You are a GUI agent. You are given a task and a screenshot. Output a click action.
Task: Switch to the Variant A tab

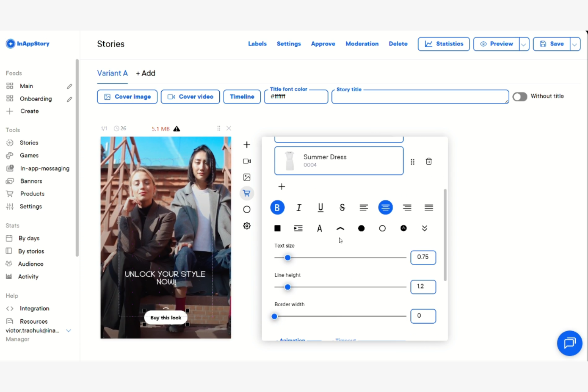[112, 73]
